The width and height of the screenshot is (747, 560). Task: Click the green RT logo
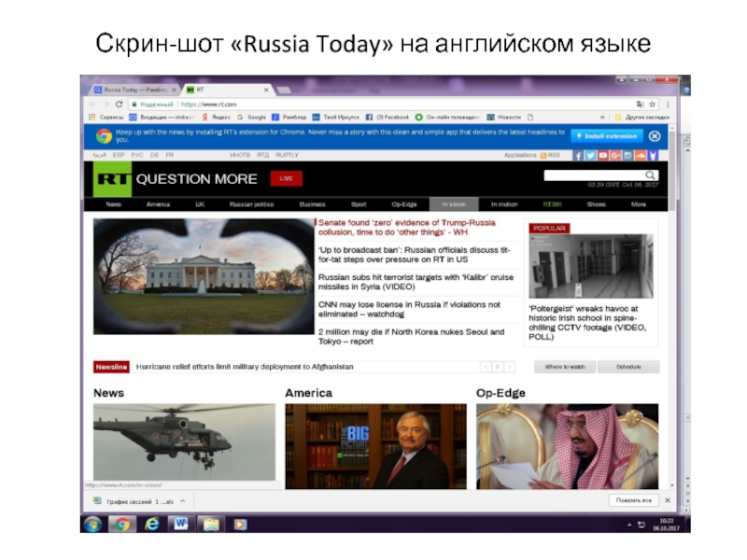(112, 179)
